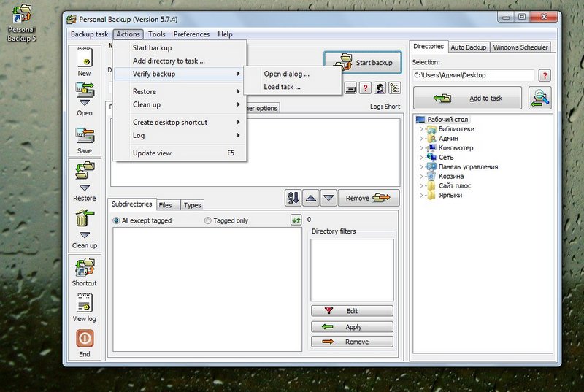Expand the Сеть tree node
Image resolution: width=584 pixels, height=392 pixels.
[x=421, y=158]
